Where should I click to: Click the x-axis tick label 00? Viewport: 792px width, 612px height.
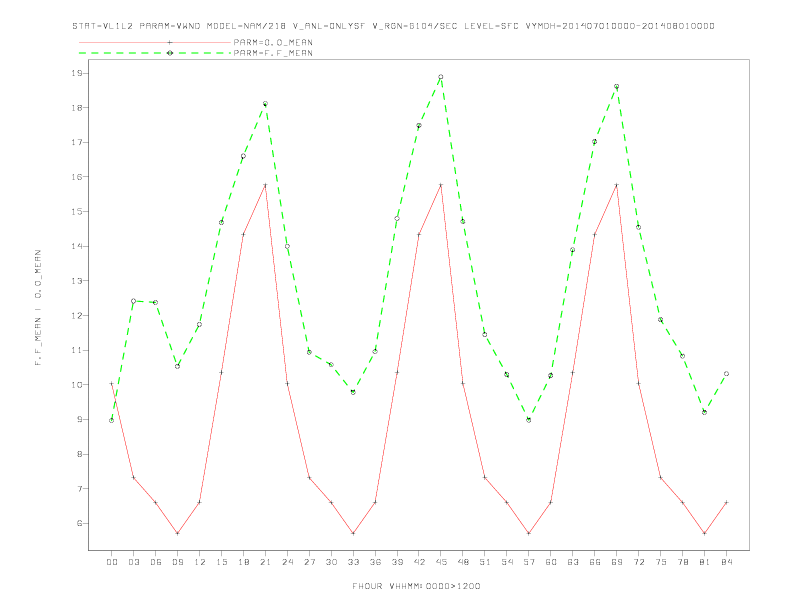[x=112, y=562]
